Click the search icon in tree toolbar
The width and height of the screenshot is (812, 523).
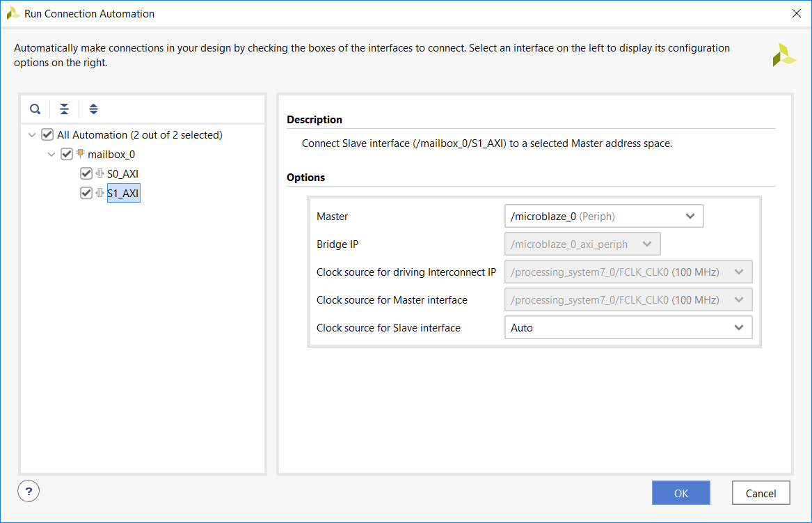(x=35, y=109)
